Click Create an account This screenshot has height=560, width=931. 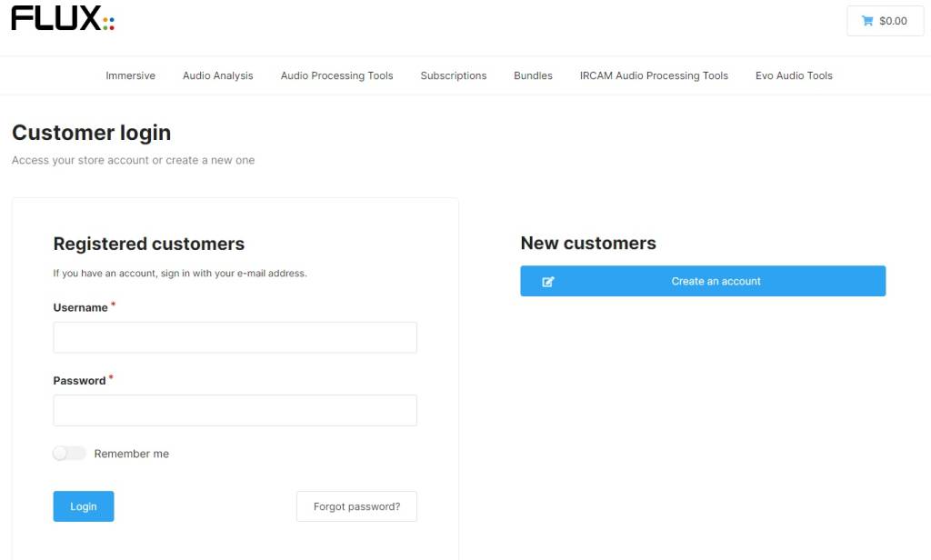click(x=716, y=281)
